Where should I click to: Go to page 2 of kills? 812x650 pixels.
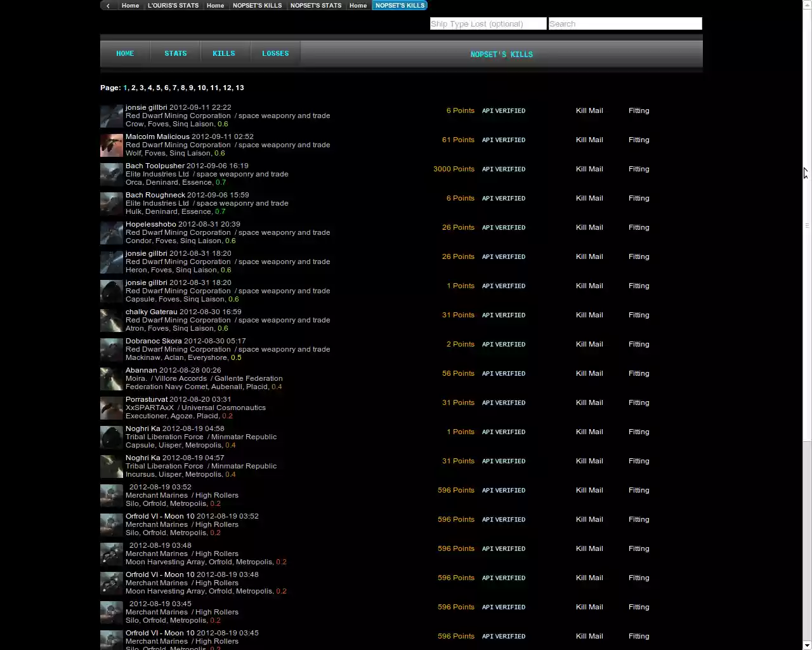point(133,88)
